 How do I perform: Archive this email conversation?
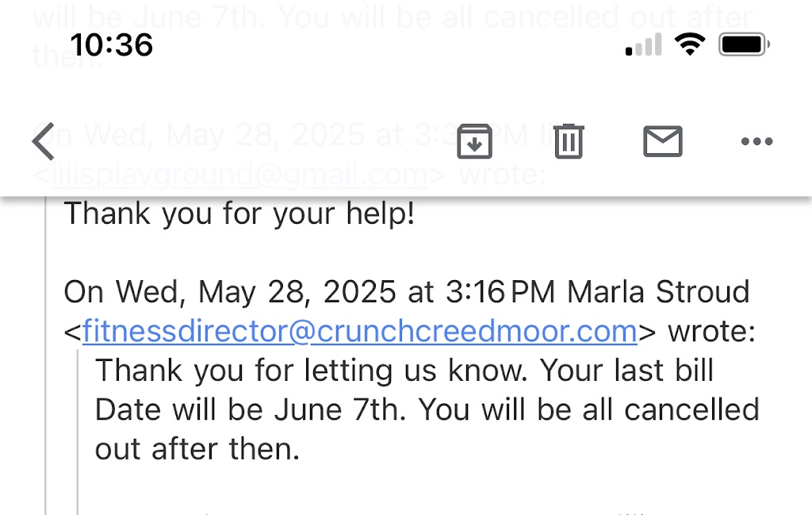pos(475,141)
